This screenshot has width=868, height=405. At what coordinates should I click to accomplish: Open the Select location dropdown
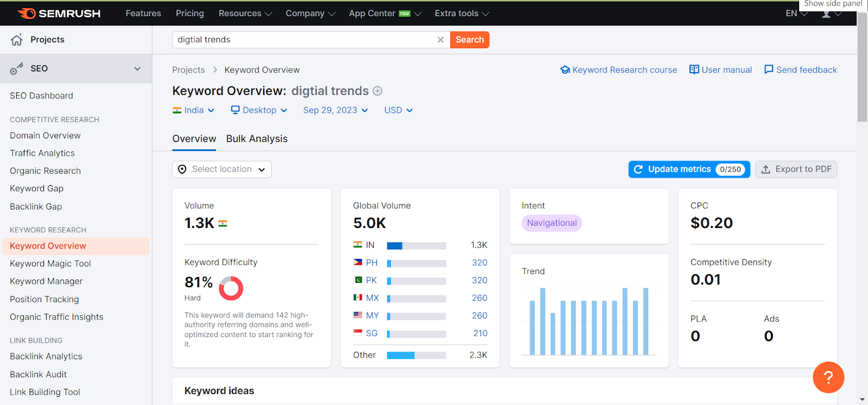pos(222,169)
